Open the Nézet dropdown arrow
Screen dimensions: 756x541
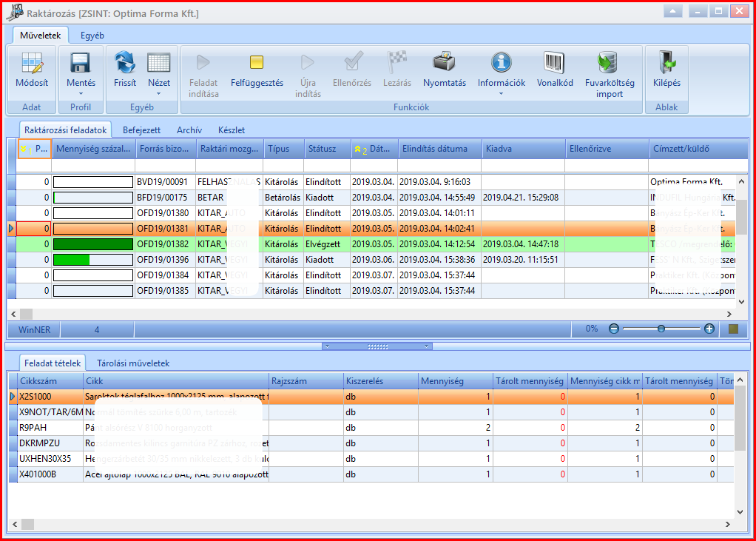click(x=158, y=94)
